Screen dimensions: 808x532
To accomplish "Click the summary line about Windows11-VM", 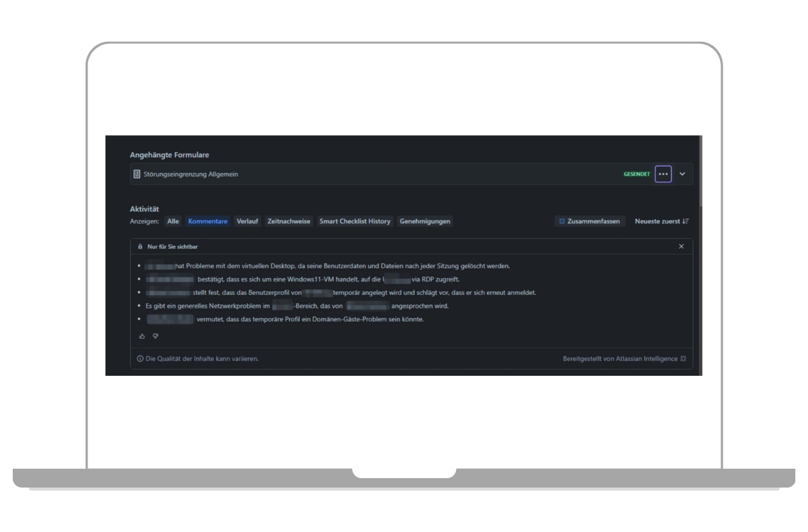I will point(302,279).
